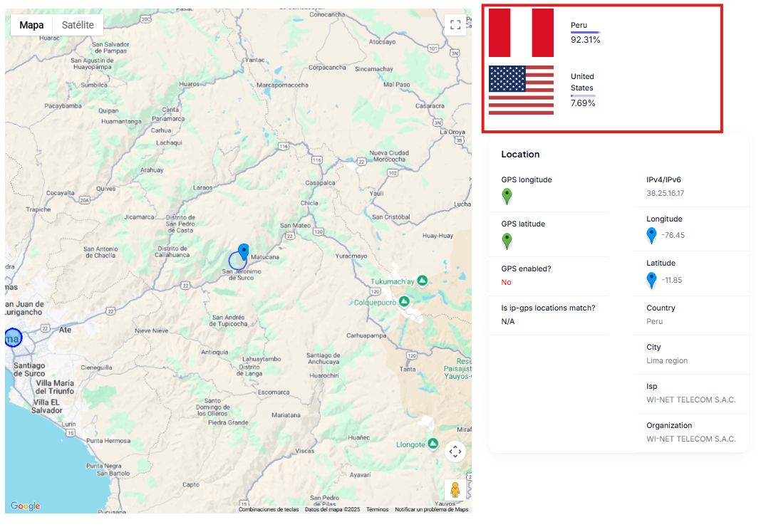This screenshot has width=766, height=532.
Task: Click the La Oroya map label
Action: pos(452,132)
